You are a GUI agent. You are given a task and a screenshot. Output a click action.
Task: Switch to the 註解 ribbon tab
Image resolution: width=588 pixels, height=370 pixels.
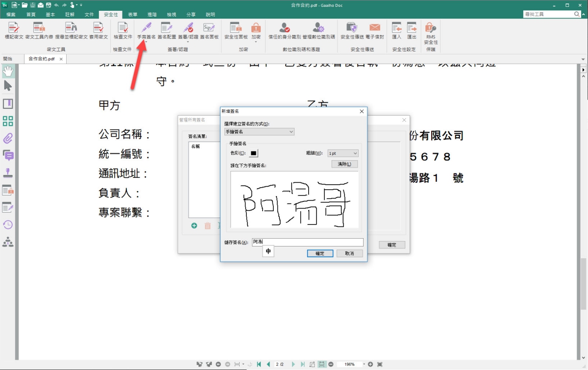pyautogui.click(x=70, y=15)
